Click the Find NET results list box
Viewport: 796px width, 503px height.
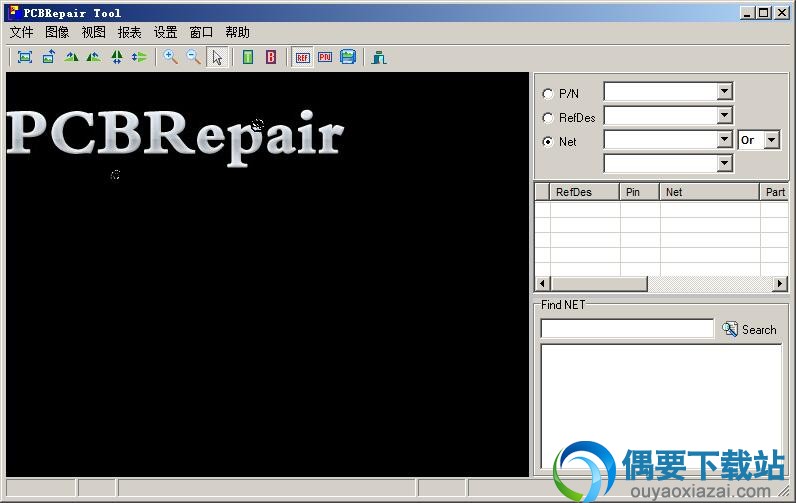click(661, 406)
